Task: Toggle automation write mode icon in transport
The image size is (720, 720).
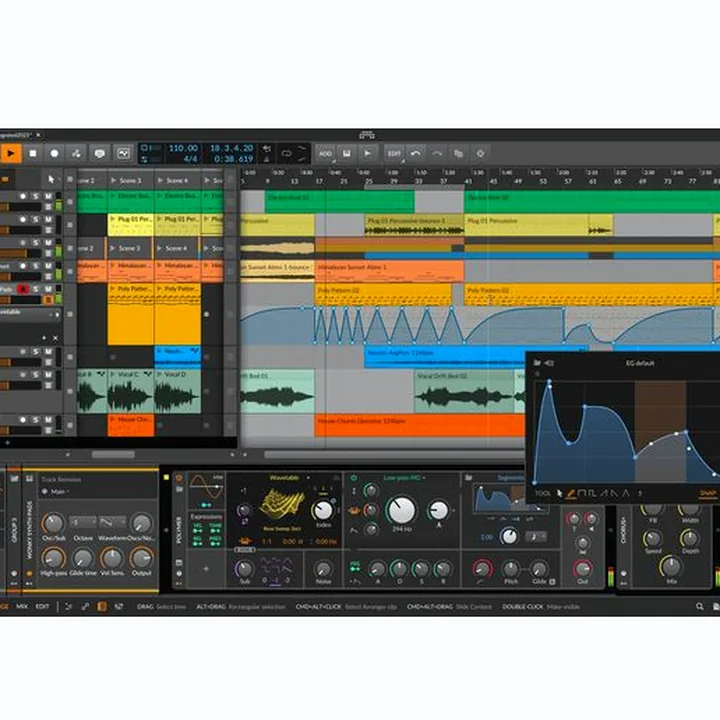Action: (76, 153)
